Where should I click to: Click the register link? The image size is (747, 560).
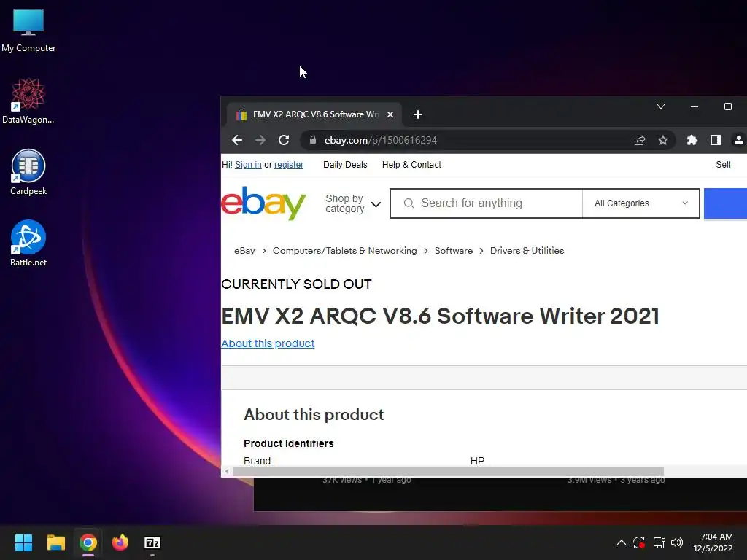pos(289,165)
